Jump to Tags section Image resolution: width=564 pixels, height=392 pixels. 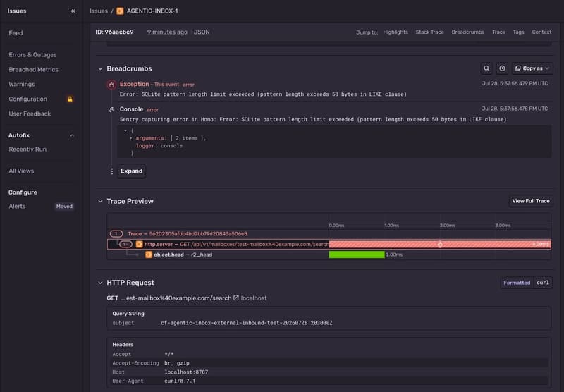(x=518, y=32)
